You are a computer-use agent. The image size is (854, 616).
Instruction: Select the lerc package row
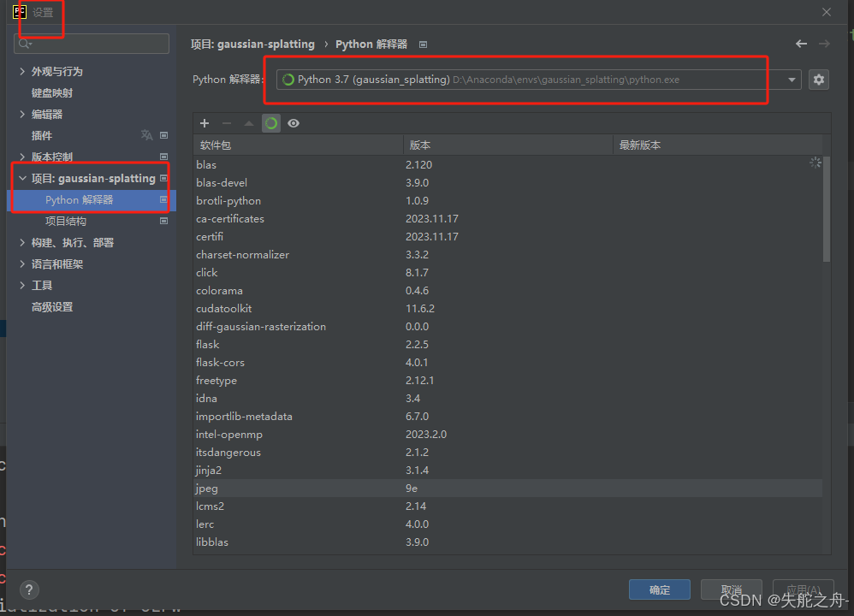[x=507, y=524]
